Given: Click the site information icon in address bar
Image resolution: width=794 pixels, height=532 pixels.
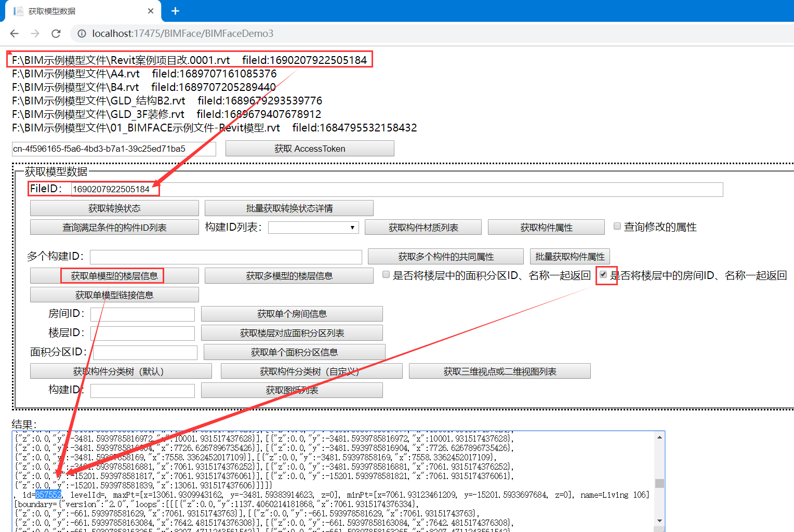Looking at the screenshot, I should [82, 33].
